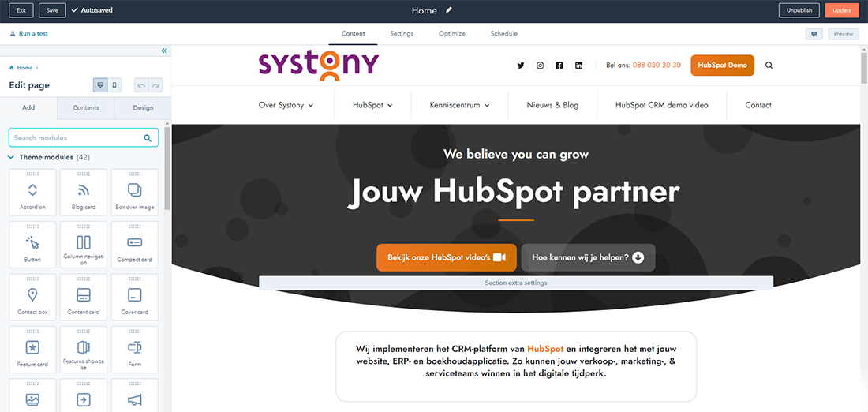Image resolution: width=868 pixels, height=412 pixels.
Task: Open Nieuws & Blog nav link
Action: click(x=552, y=105)
